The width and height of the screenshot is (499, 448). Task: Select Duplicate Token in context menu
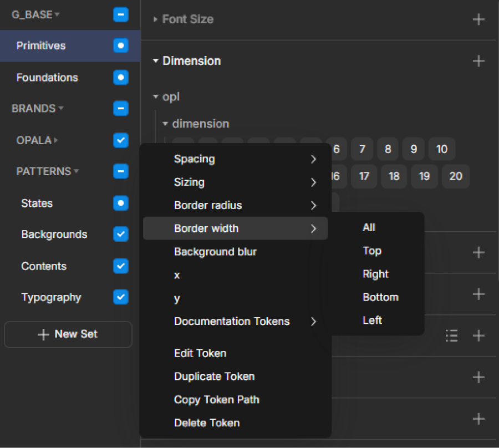coord(215,376)
